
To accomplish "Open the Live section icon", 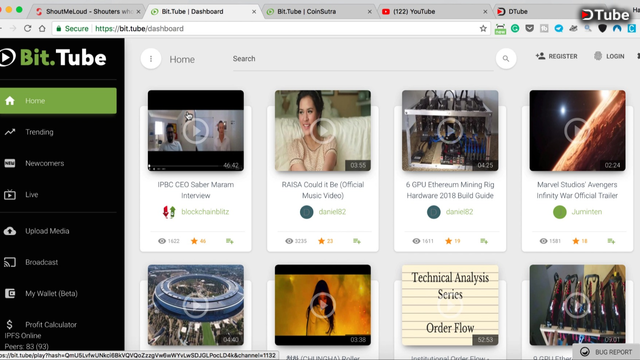I will [x=10, y=195].
